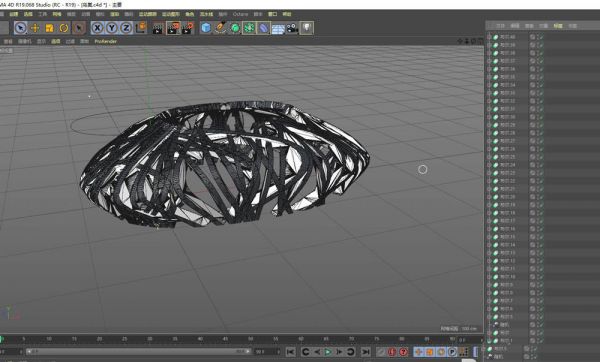Image resolution: width=600 pixels, height=362 pixels.
Task: Toggle Z axis lock
Action: (126, 28)
